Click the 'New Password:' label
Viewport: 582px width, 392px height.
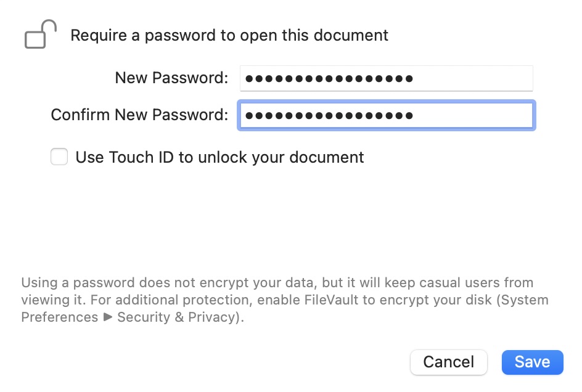[x=171, y=78]
